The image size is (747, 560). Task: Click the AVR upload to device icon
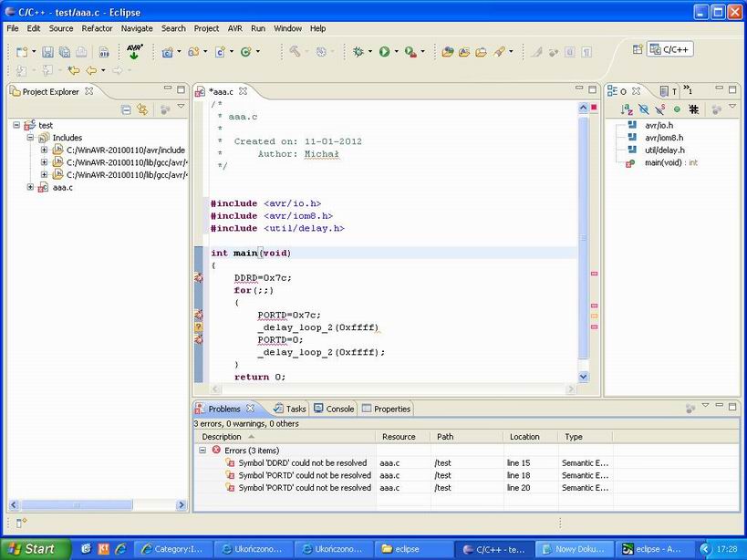coord(134,52)
